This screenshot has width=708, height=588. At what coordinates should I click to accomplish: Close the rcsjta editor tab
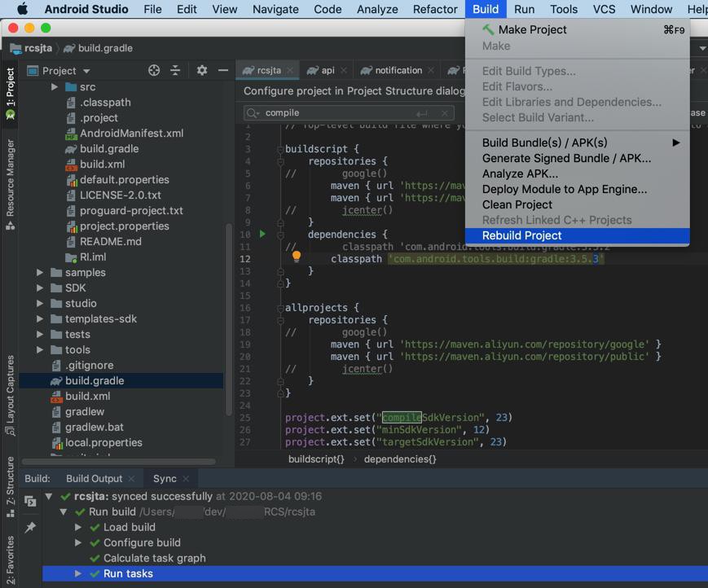click(x=290, y=70)
